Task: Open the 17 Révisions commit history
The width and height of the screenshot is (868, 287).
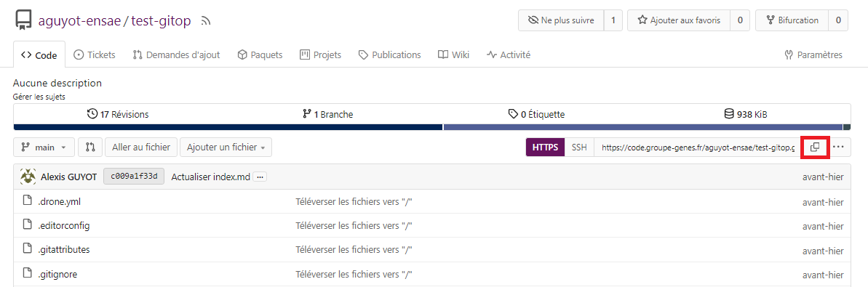Action: pyautogui.click(x=118, y=115)
